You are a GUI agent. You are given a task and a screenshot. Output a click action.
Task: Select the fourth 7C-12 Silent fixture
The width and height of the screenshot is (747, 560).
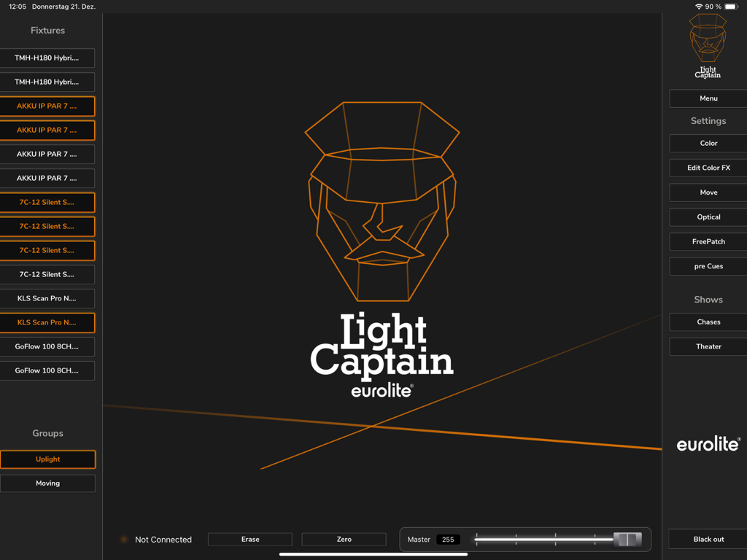point(47,274)
